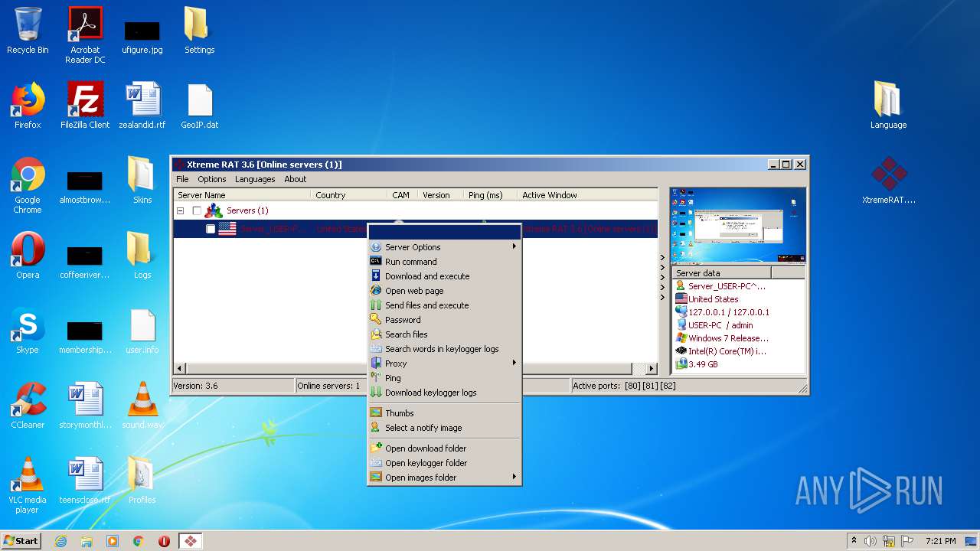980x551 pixels.
Task: Click the Active ports status bar text
Action: 624,386
